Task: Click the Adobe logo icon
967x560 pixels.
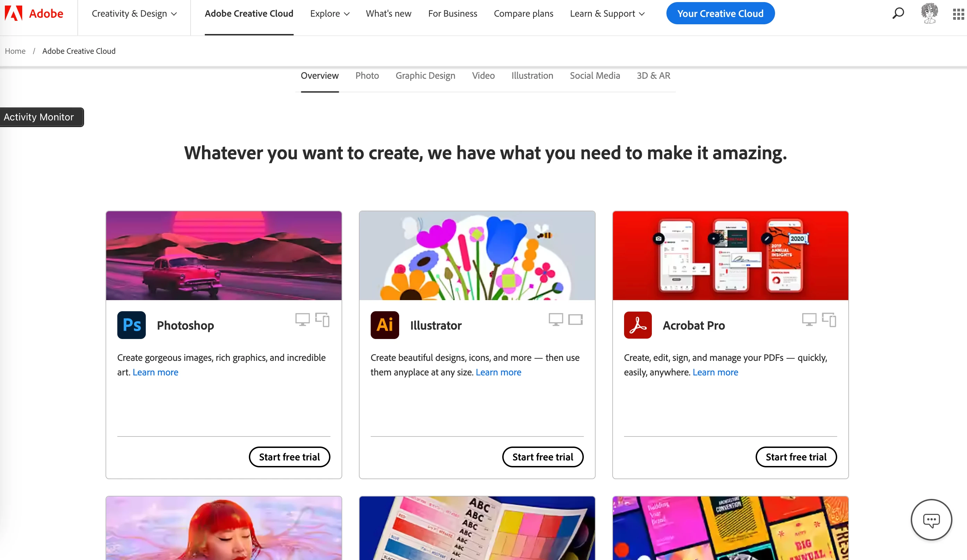Action: click(14, 14)
